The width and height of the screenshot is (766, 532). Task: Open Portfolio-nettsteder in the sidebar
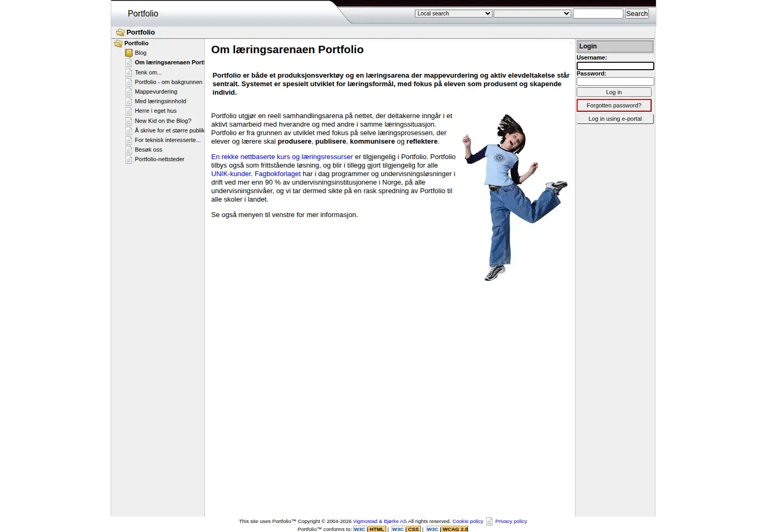[x=160, y=160]
